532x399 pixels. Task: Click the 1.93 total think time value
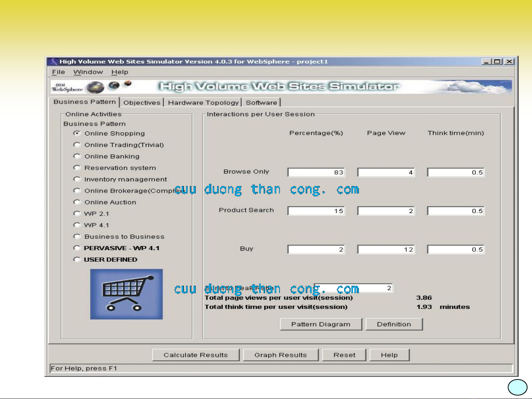[424, 307]
